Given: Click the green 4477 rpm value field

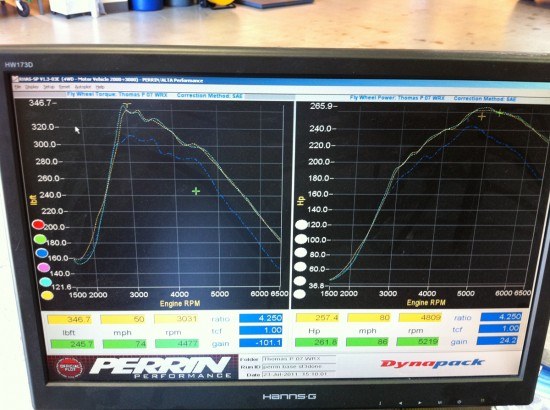Looking at the screenshot, I should [x=177, y=343].
